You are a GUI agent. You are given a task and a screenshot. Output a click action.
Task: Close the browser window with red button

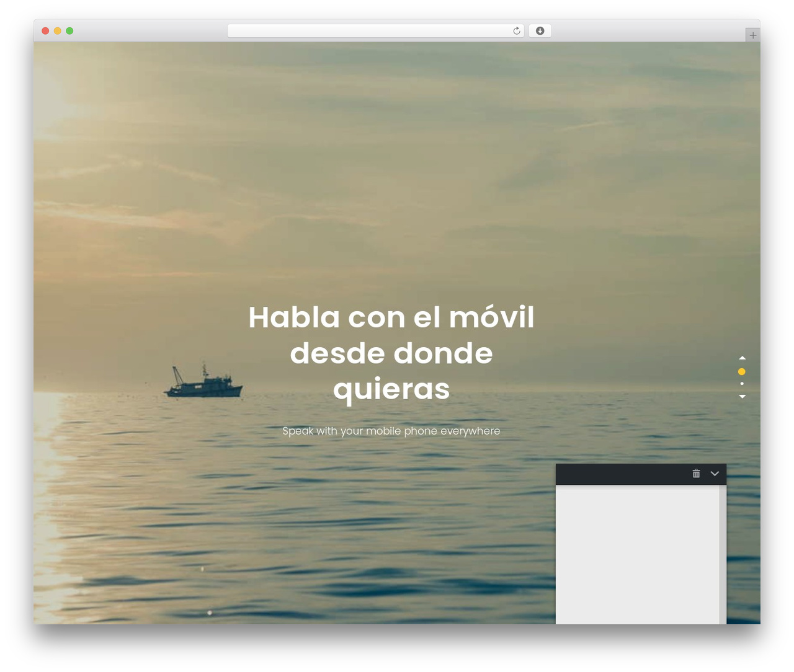(45, 30)
